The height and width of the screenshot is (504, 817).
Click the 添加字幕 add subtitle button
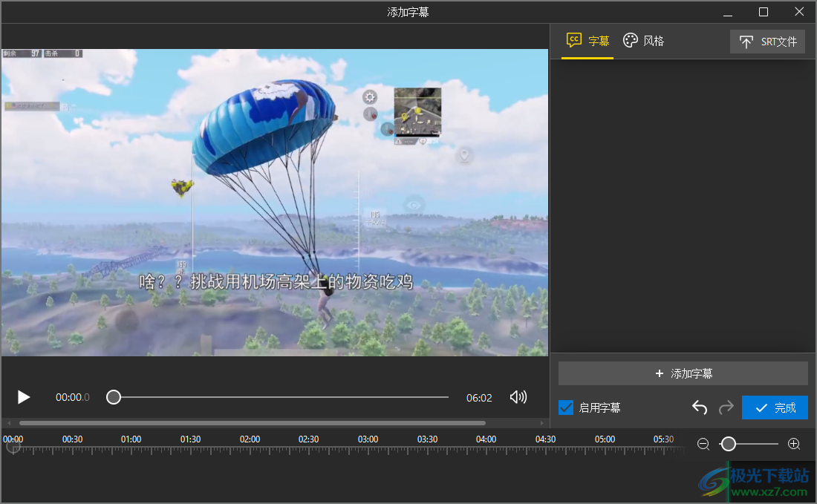click(683, 373)
